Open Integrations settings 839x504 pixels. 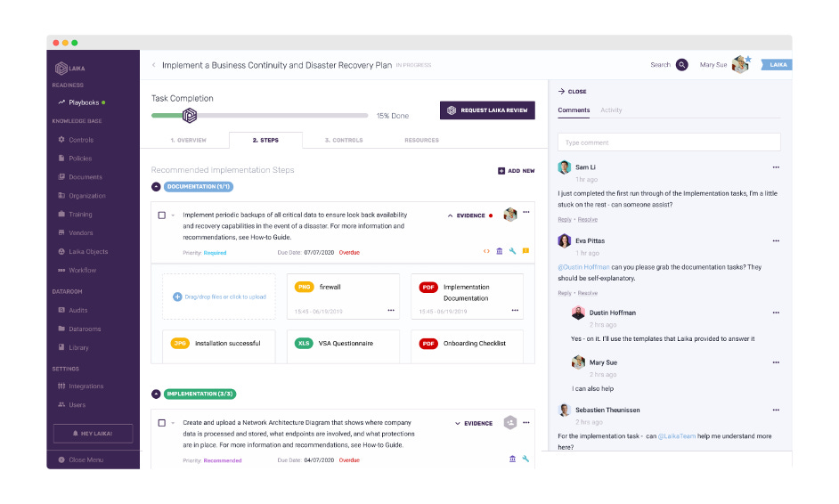point(81,386)
